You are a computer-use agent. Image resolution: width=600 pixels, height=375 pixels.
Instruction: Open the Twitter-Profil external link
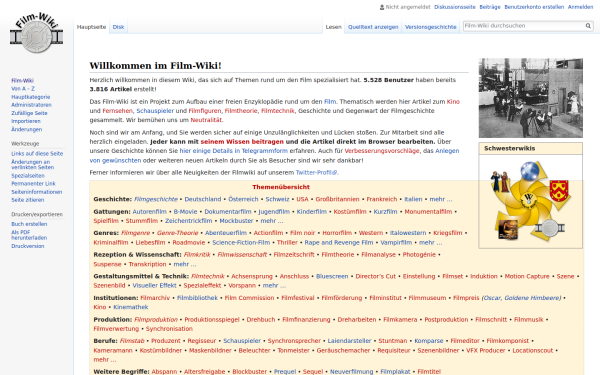(316, 173)
